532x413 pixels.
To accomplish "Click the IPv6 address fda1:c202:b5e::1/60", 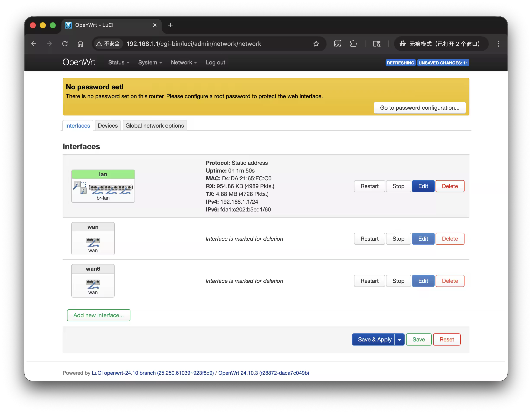I will 245,210.
